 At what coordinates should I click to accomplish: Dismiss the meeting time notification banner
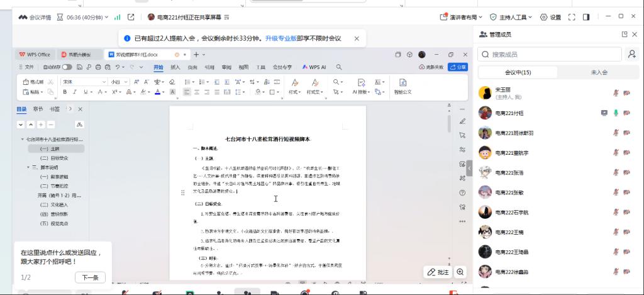[357, 38]
